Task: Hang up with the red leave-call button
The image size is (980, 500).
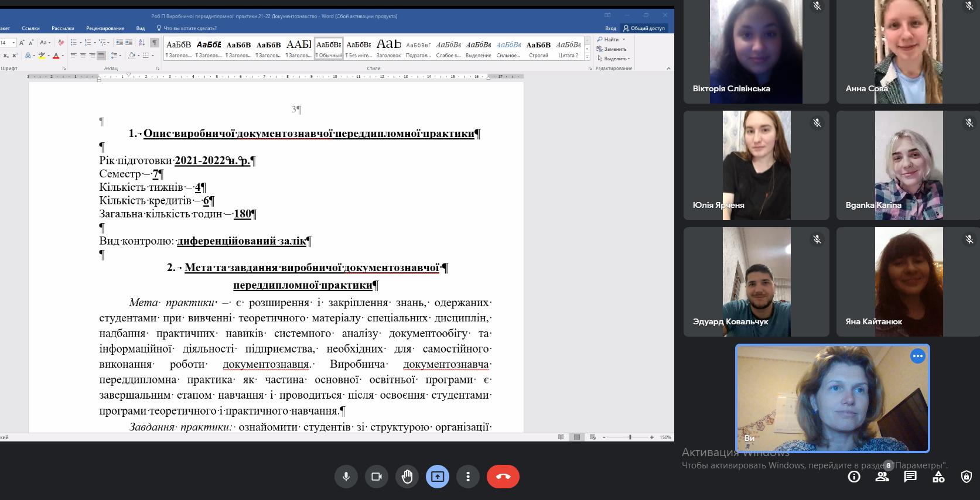Action: coord(503,477)
